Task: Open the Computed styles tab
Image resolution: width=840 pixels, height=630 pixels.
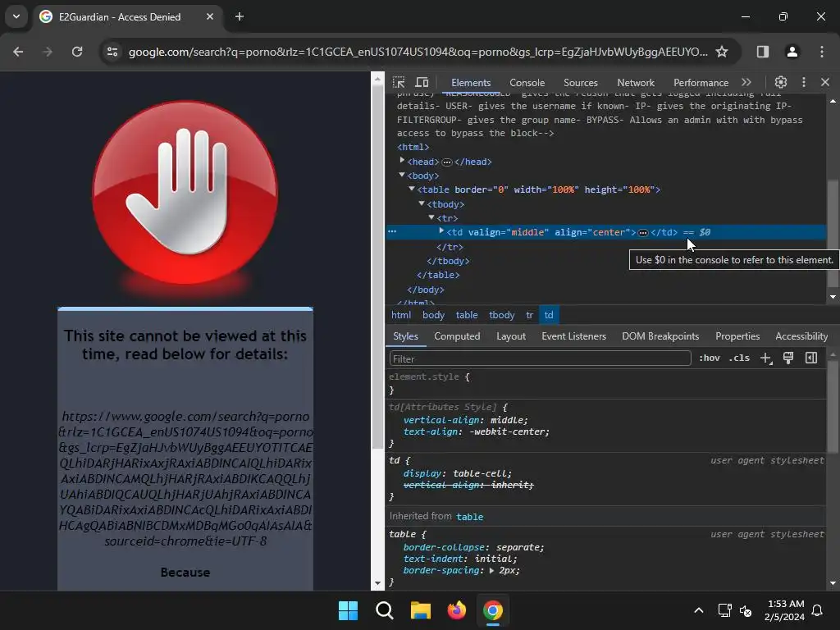Action: [x=456, y=336]
